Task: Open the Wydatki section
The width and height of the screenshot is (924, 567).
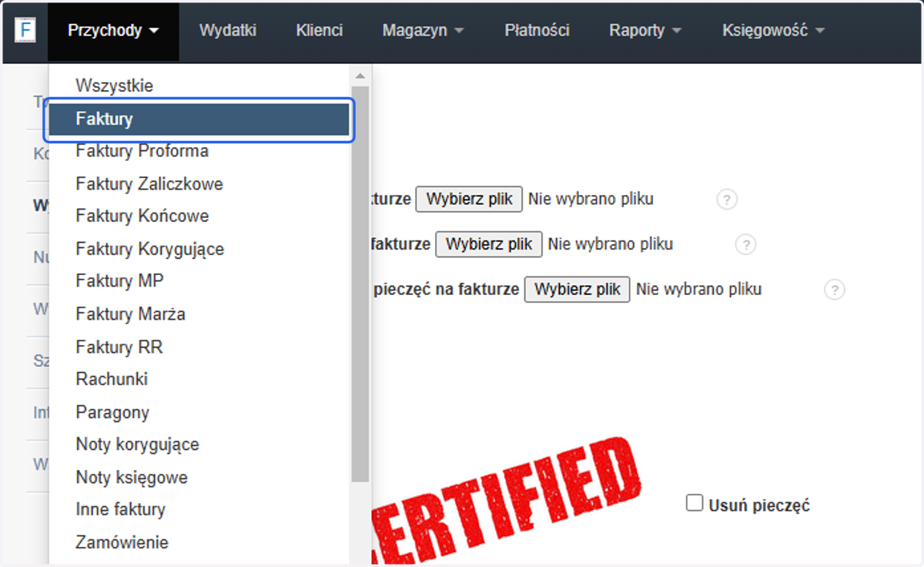Action: [227, 31]
